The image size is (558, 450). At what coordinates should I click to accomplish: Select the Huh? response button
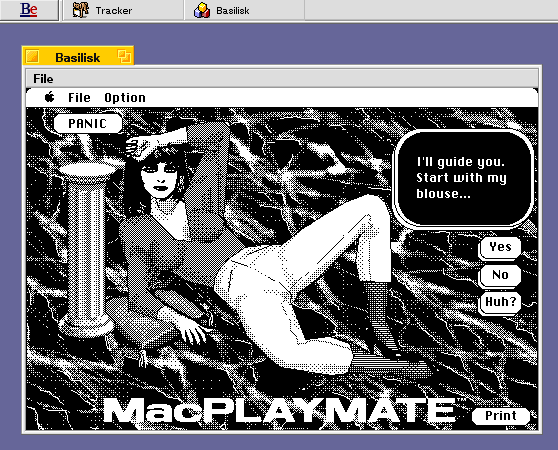[500, 302]
